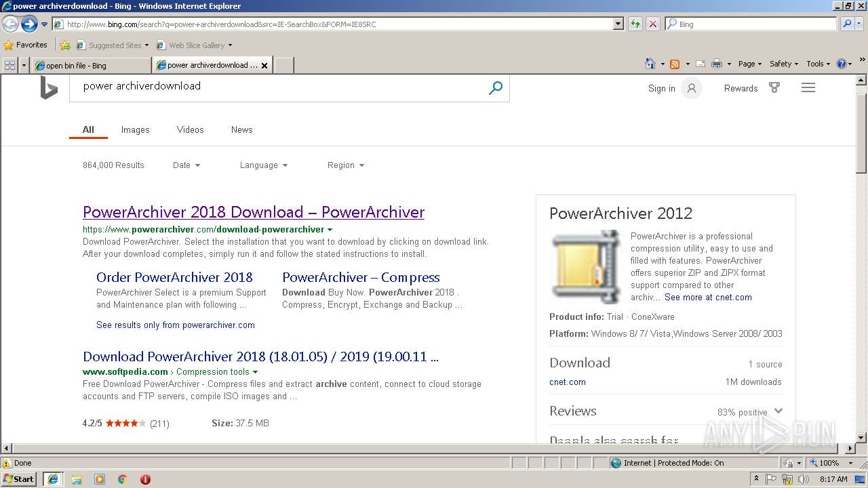This screenshot has width=868, height=488.
Task: Select the Videos search tab
Action: pos(190,129)
